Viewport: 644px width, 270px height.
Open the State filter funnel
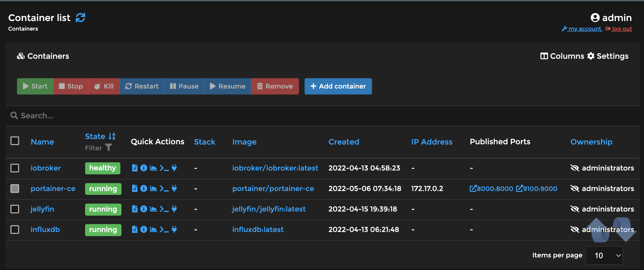click(x=109, y=148)
